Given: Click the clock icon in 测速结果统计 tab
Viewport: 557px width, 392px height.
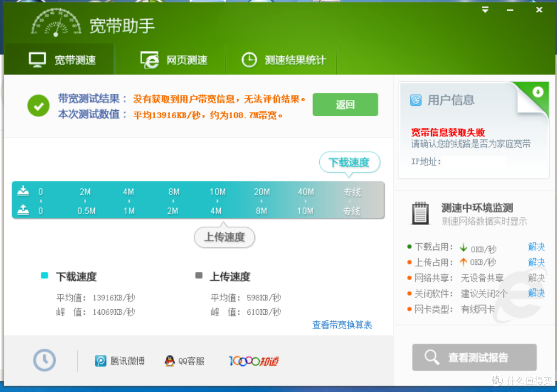Looking at the screenshot, I should coord(250,60).
